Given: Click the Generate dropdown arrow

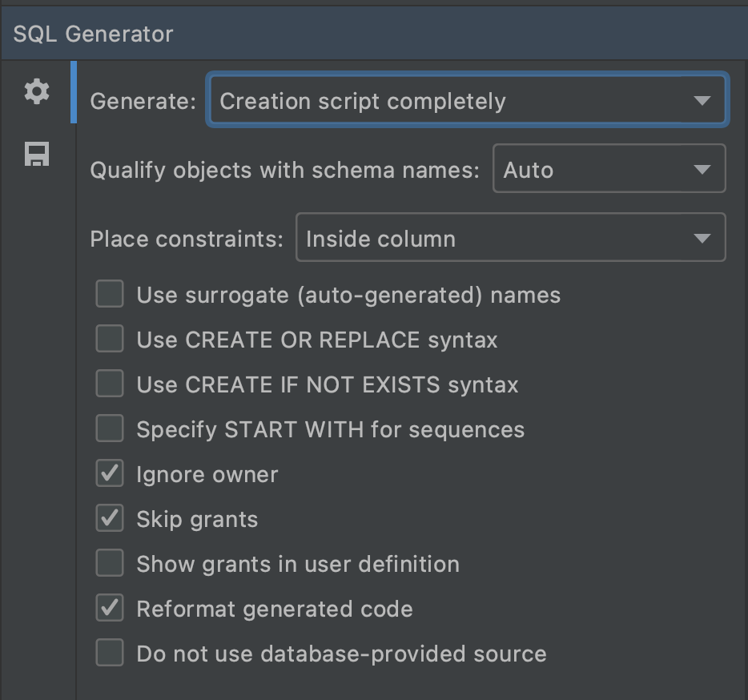Looking at the screenshot, I should (702, 101).
